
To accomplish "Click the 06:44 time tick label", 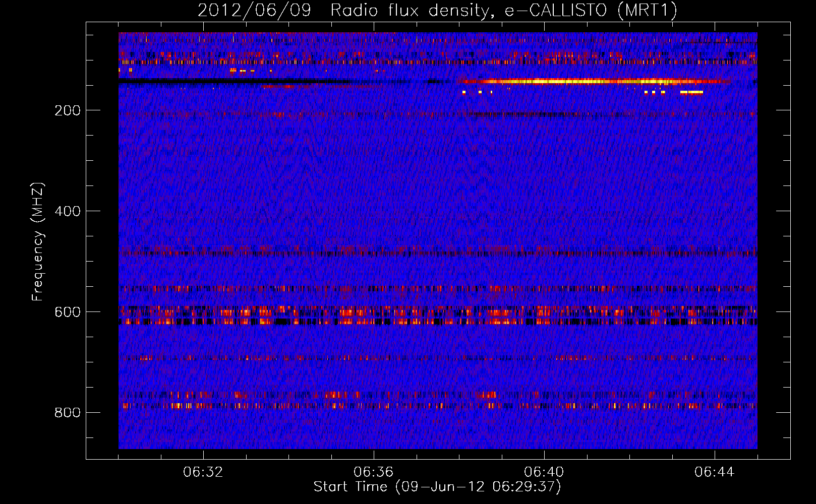I will (715, 472).
